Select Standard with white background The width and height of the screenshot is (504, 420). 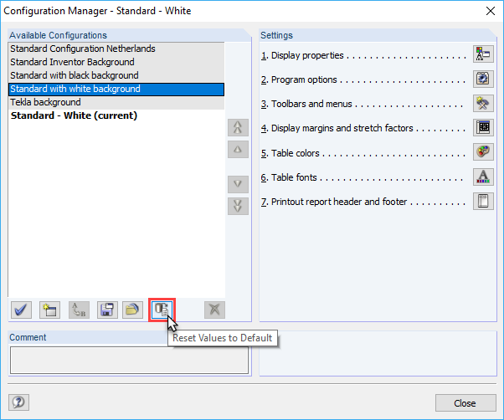click(116, 89)
